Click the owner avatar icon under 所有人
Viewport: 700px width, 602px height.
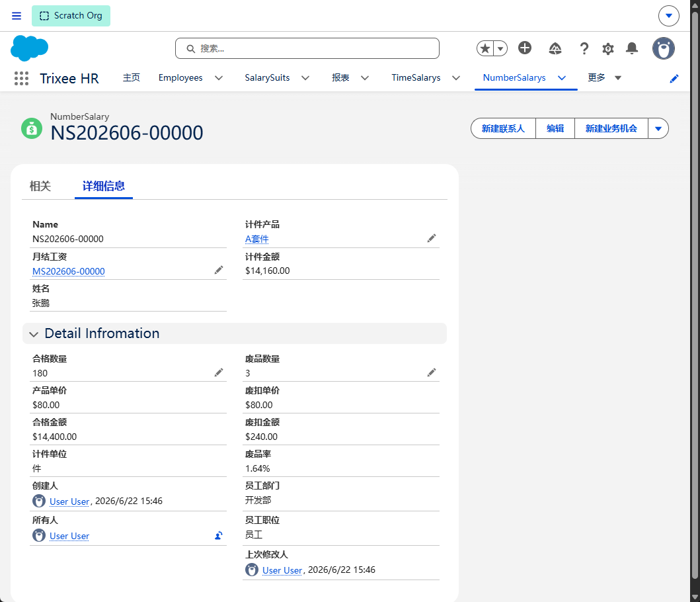tap(39, 535)
